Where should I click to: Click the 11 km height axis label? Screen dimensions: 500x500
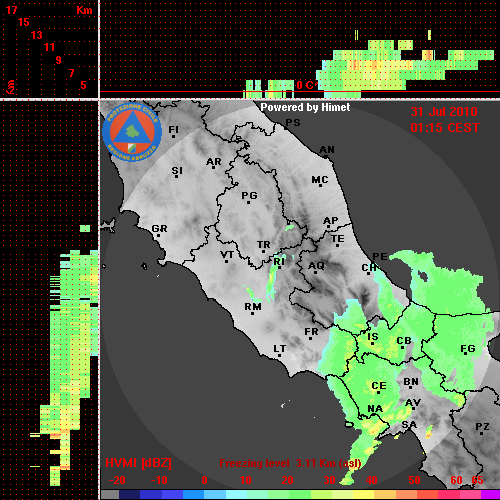pos(49,47)
